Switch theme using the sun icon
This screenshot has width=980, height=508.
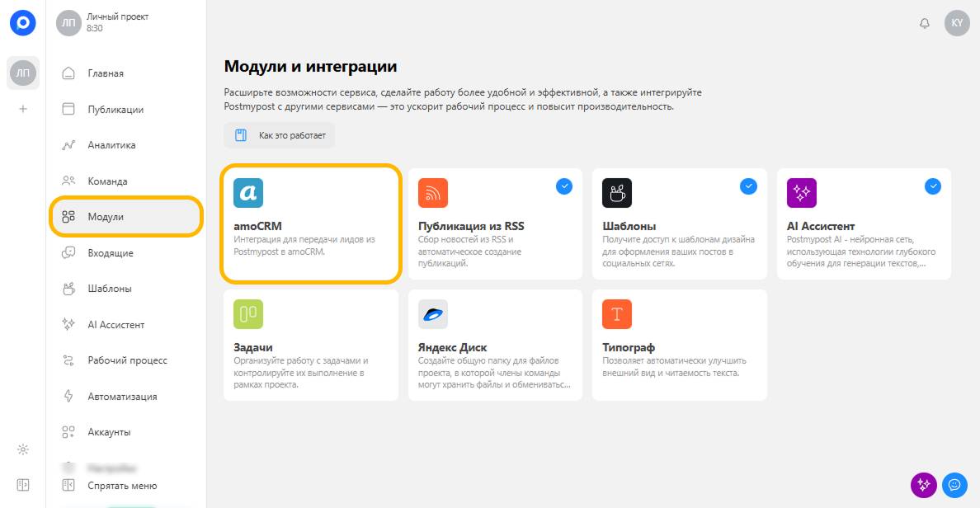[x=23, y=449]
